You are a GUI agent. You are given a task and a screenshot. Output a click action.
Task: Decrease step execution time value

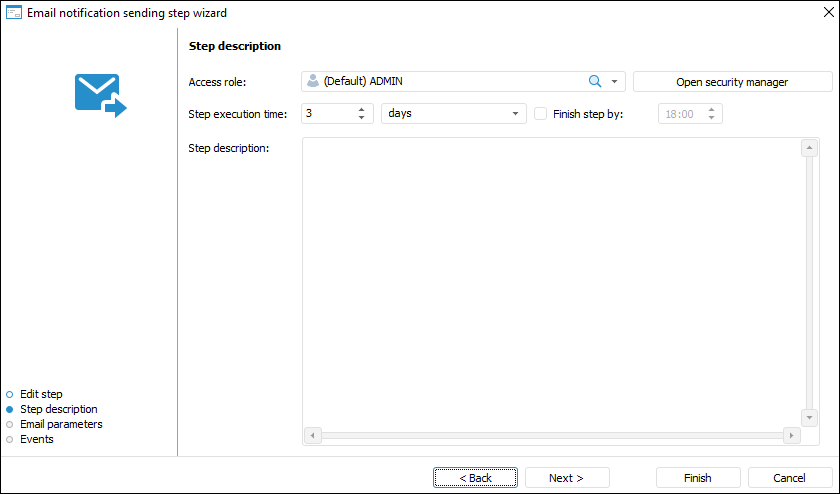coord(361,118)
